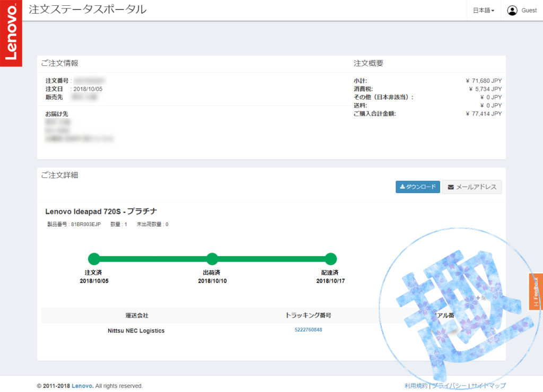The width and height of the screenshot is (543, 392).
Task: Open the プライバシー footer link
Action: click(x=449, y=386)
